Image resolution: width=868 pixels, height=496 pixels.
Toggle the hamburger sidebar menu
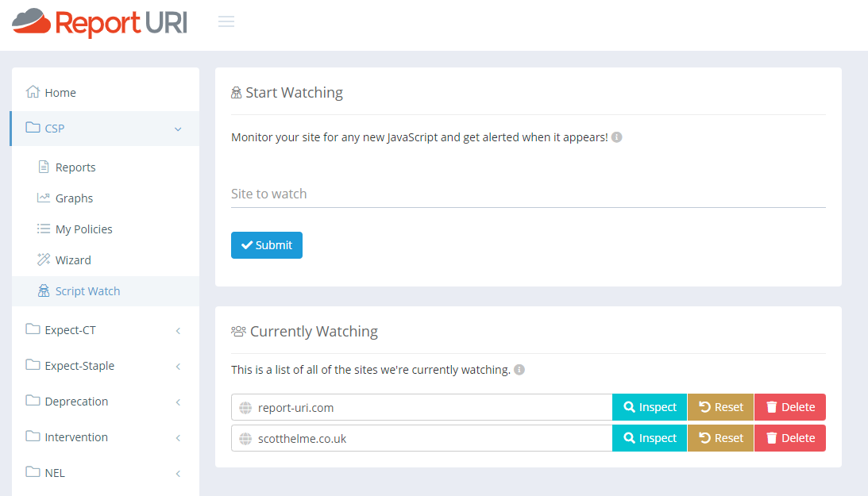coord(226,21)
